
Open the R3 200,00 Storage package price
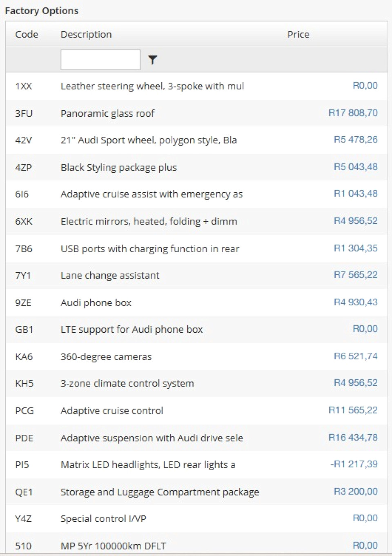click(x=355, y=492)
